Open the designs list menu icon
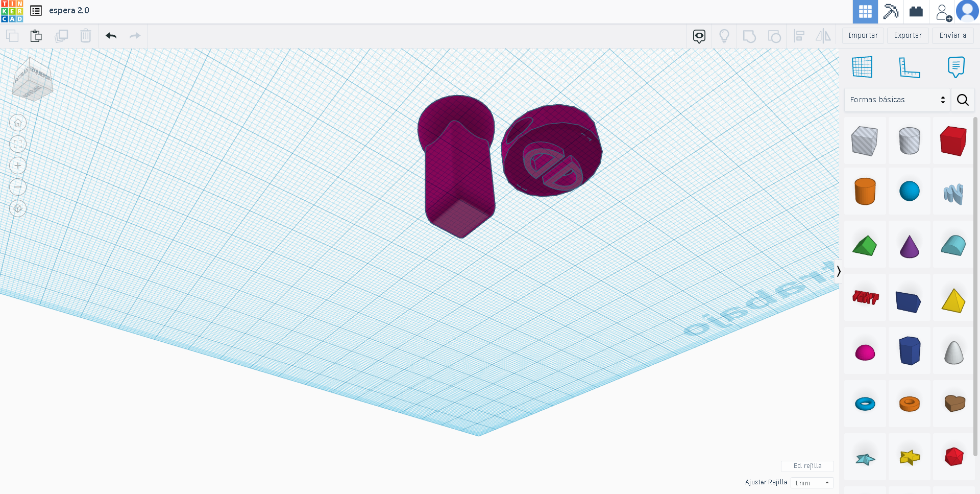The height and width of the screenshot is (494, 980). point(36,11)
